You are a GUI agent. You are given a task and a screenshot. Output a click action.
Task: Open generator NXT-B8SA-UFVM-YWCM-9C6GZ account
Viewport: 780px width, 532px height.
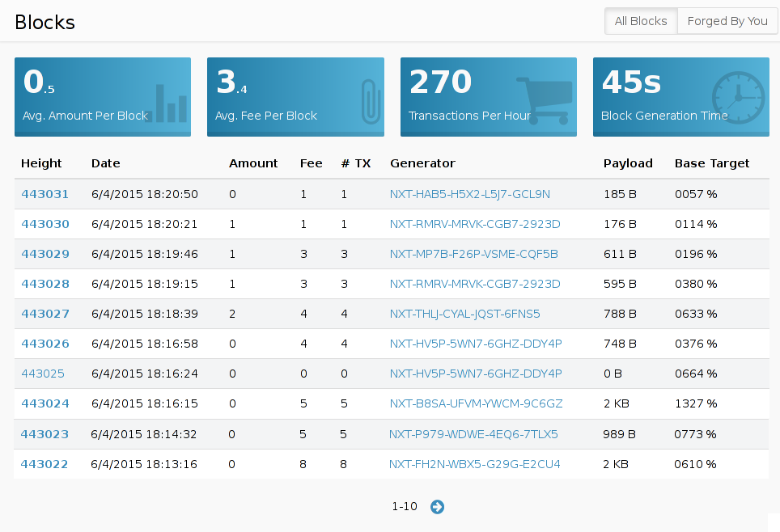[x=476, y=403]
